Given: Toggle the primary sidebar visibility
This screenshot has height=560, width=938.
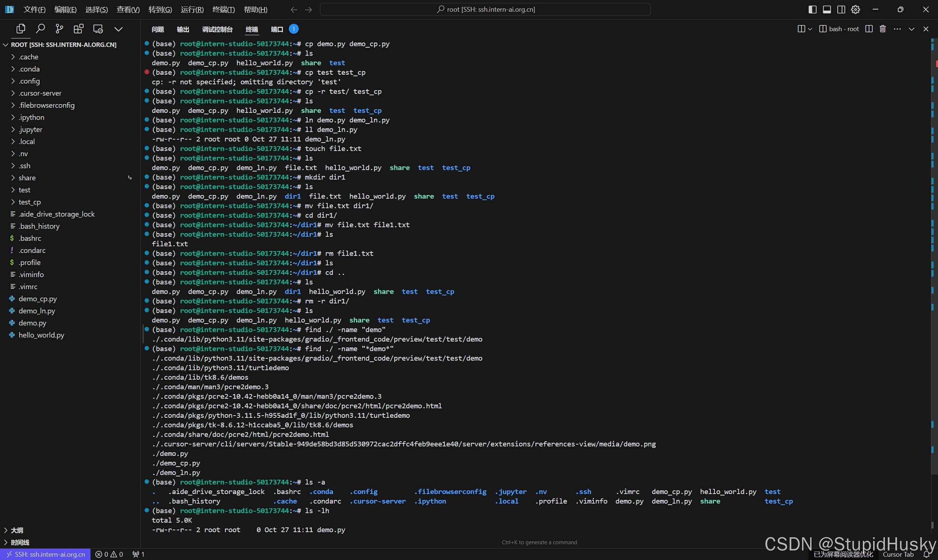Looking at the screenshot, I should coord(812,9).
